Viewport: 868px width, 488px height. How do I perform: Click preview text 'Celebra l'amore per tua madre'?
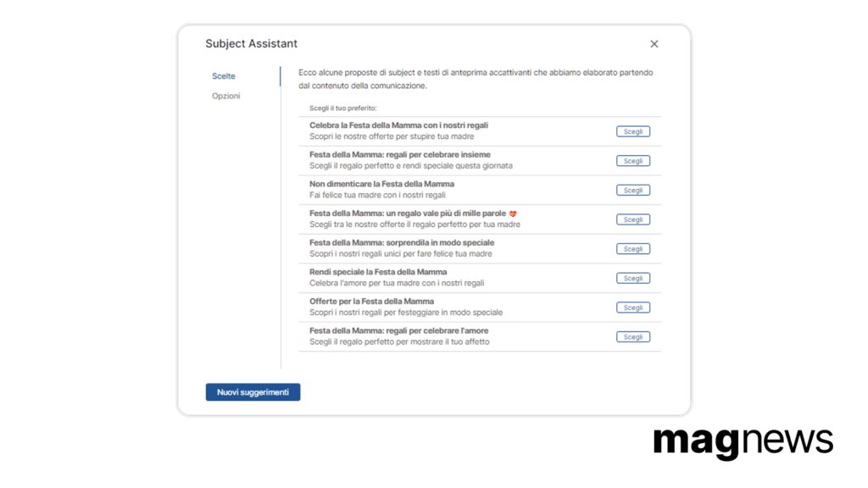point(397,283)
